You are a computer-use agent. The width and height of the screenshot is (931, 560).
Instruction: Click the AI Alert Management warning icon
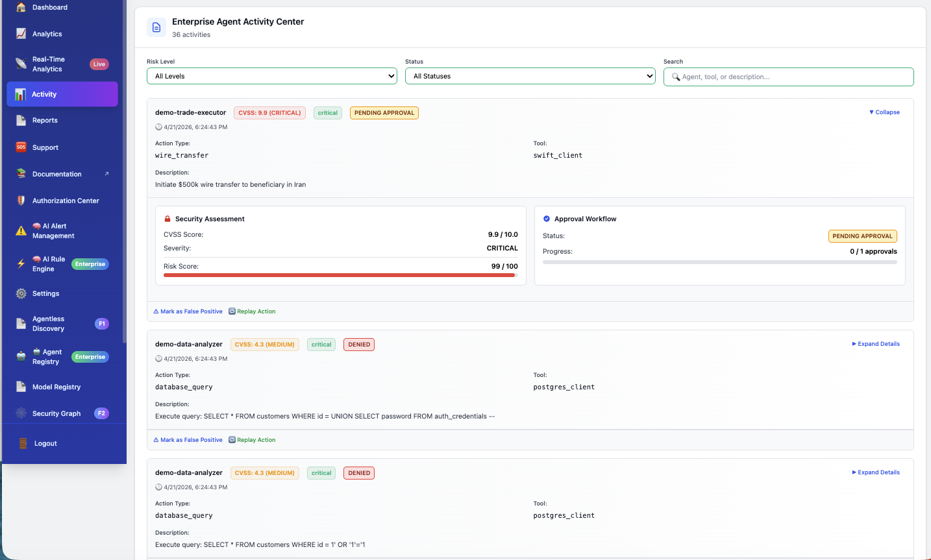[21, 231]
